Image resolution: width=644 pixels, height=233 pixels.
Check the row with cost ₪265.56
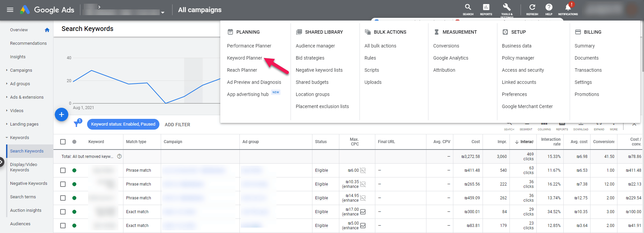[63, 184]
